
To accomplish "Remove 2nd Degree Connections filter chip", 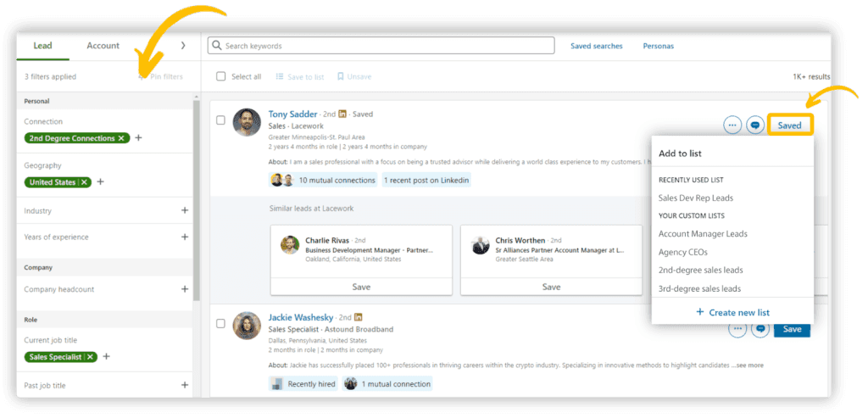I will pyautogui.click(x=120, y=138).
